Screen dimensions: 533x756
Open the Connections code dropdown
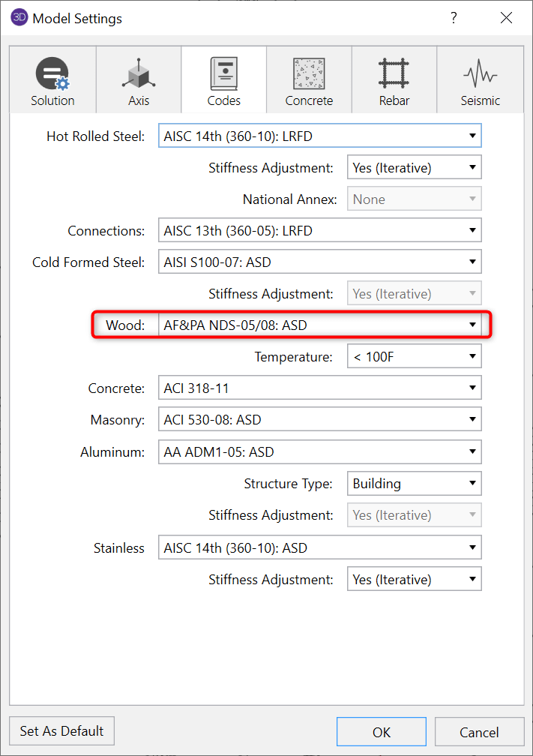click(x=319, y=231)
